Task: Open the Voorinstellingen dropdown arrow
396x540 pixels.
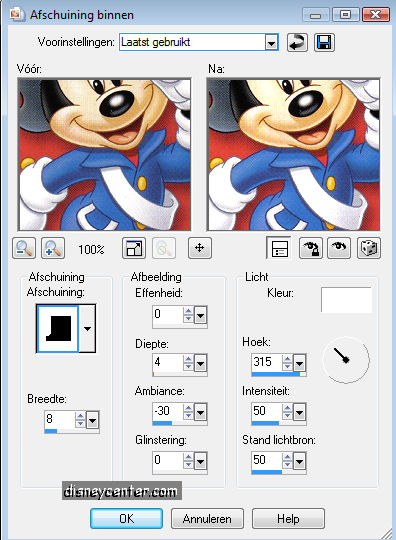Action: tap(271, 43)
